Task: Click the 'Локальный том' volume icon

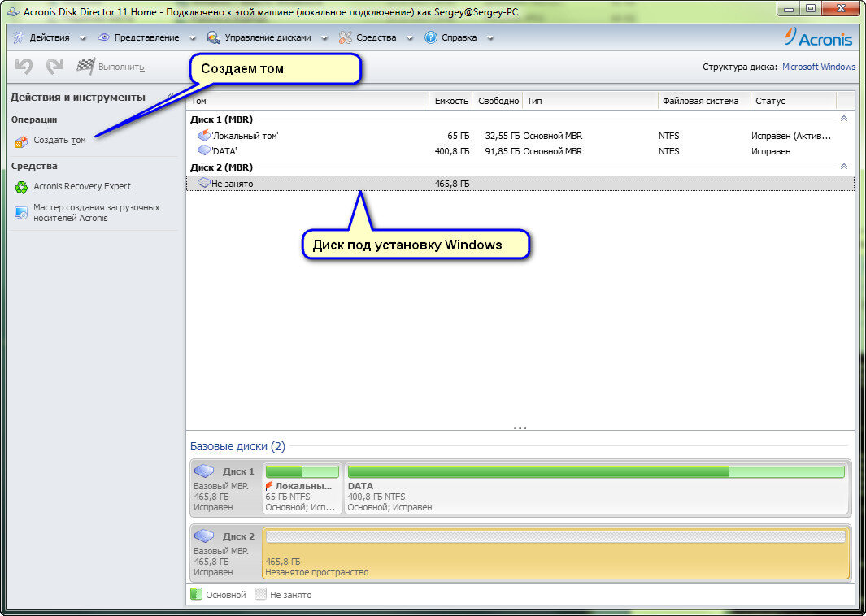Action: point(204,135)
